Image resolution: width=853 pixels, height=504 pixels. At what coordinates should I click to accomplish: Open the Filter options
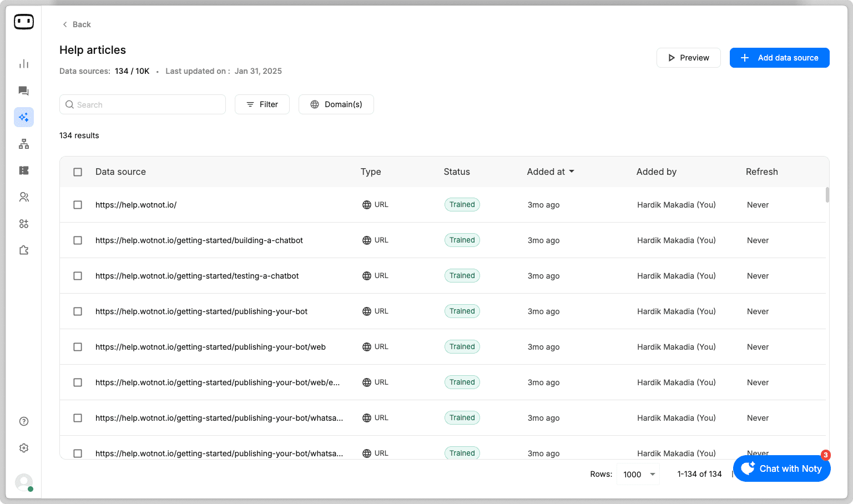point(262,104)
